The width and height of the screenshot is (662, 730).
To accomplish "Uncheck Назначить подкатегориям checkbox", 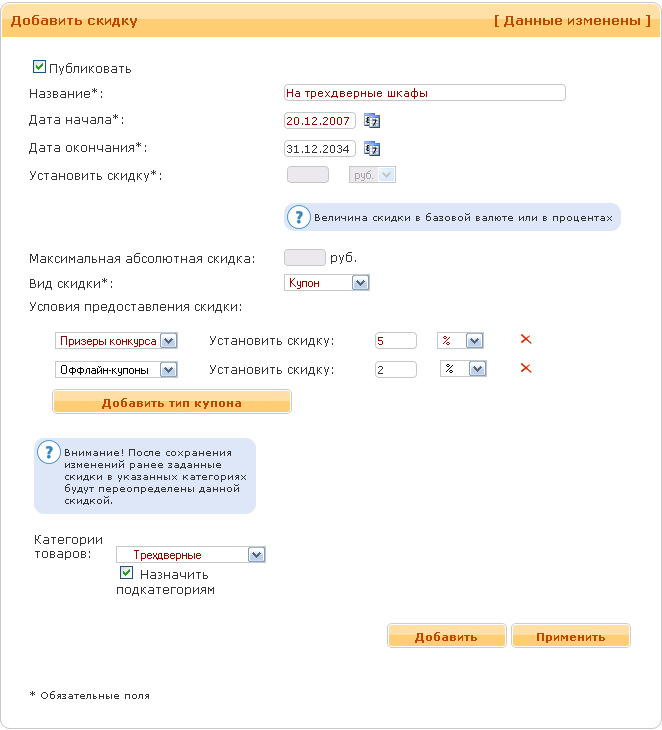I will coord(126,574).
